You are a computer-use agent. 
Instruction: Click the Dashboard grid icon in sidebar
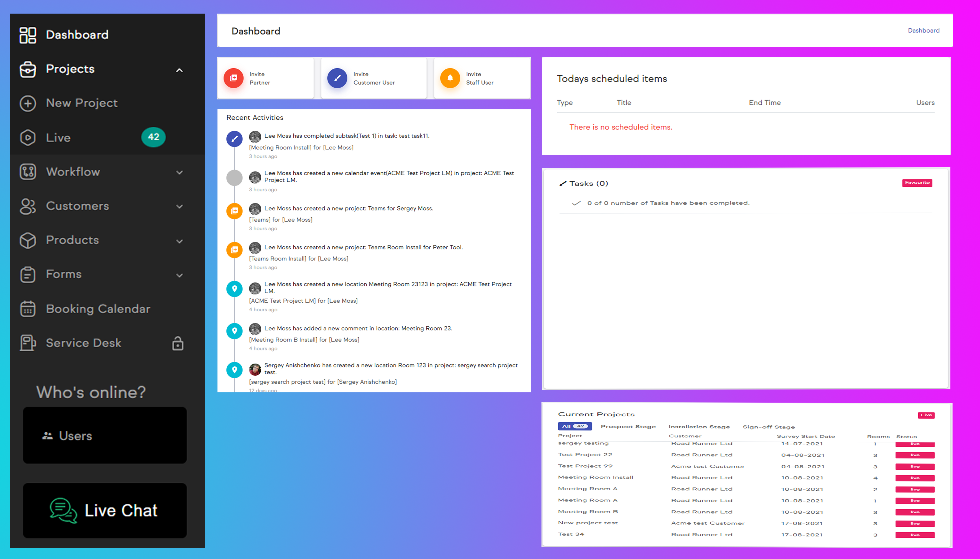coord(28,35)
